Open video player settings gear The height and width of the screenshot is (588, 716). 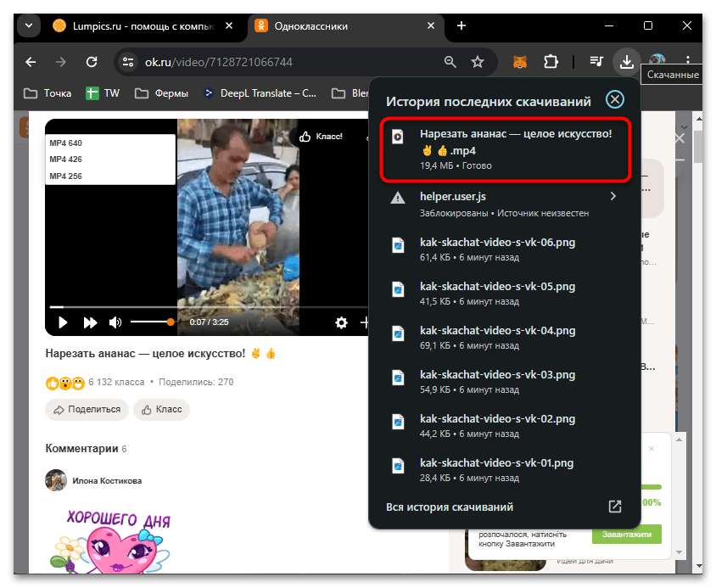click(x=341, y=322)
